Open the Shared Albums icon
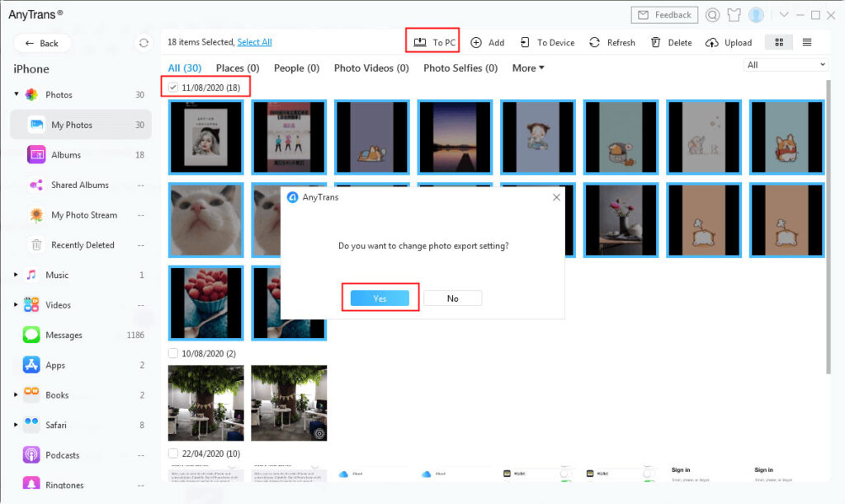The height and width of the screenshot is (504, 845). (x=36, y=185)
